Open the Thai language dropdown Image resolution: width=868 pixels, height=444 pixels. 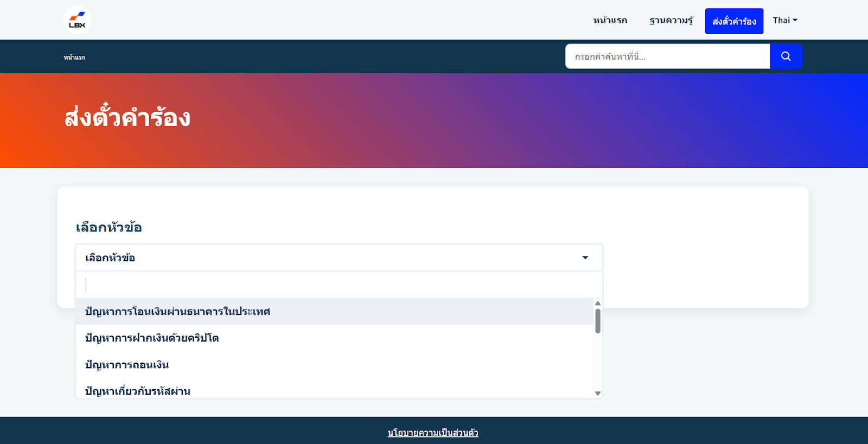(785, 20)
